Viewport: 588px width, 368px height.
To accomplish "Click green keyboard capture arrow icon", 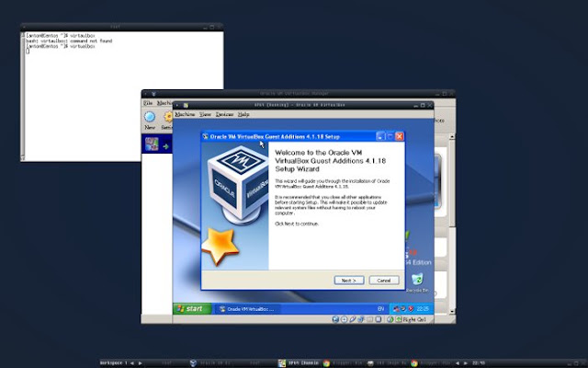I will (x=398, y=319).
